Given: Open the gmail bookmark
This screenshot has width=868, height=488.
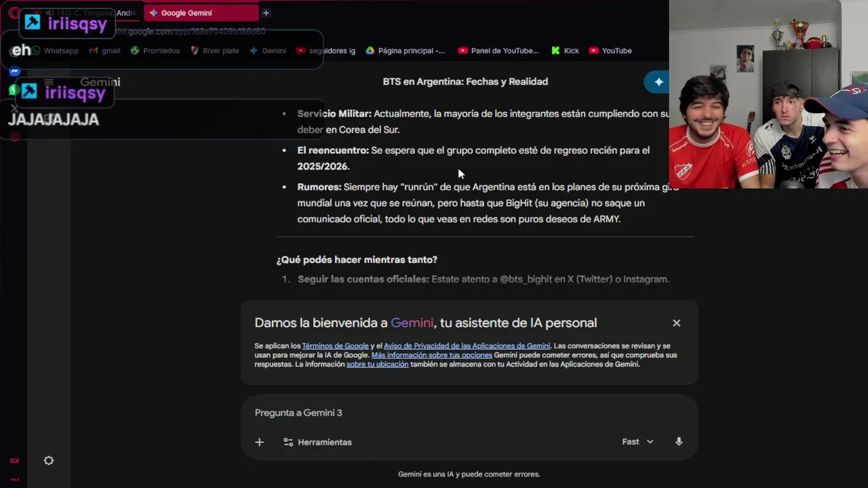Looking at the screenshot, I should [x=104, y=51].
